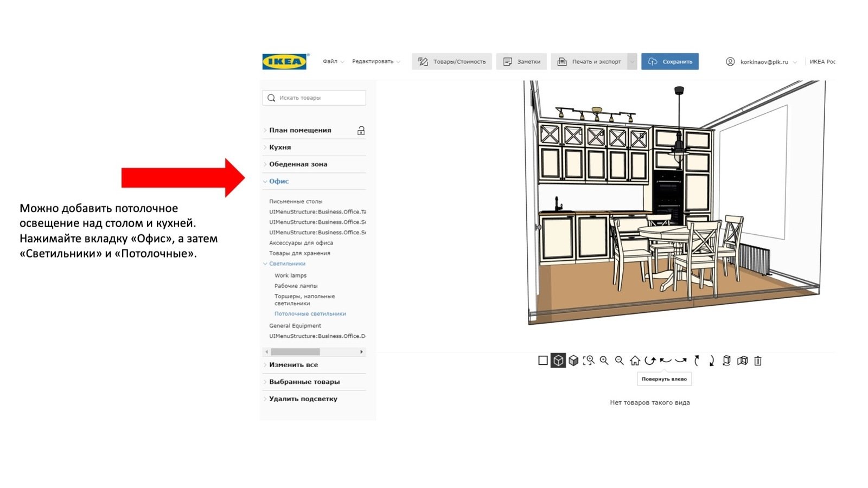The height and width of the screenshot is (488, 868).
Task: Click the sidebar horizontal scrollbar thumb
Action: [295, 352]
